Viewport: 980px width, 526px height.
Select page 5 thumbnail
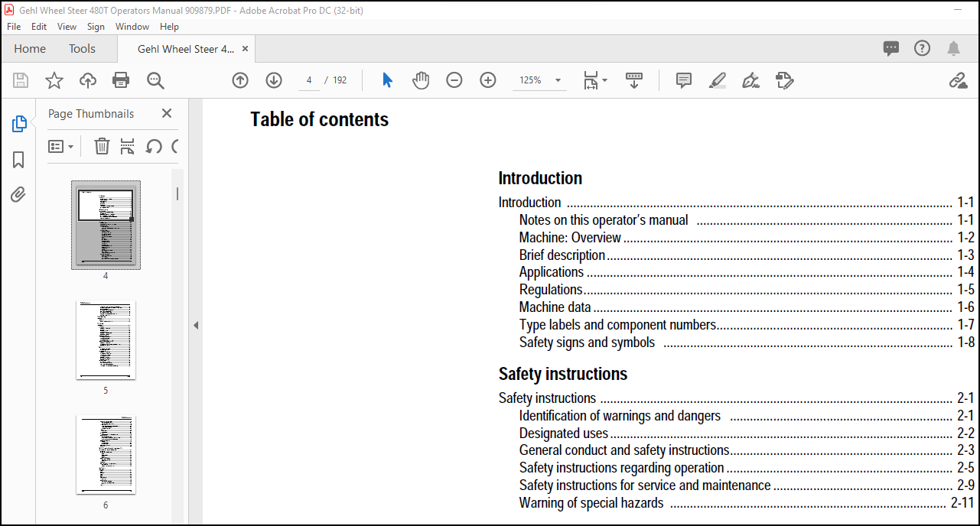click(106, 340)
